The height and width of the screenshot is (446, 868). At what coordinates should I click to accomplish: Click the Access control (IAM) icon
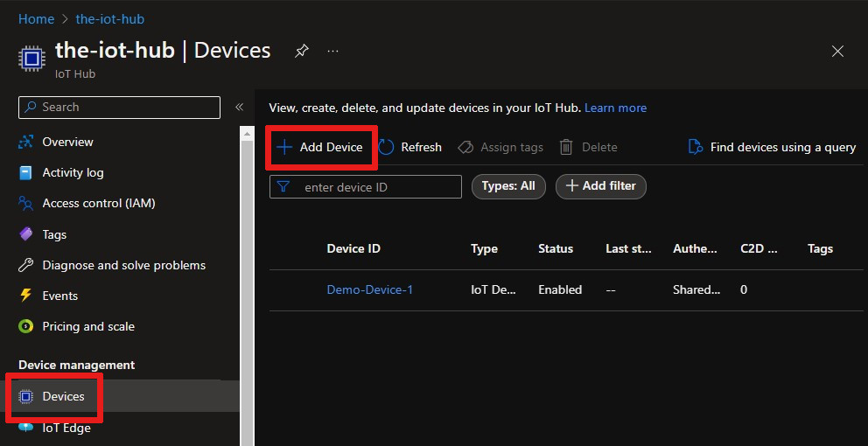tap(26, 204)
